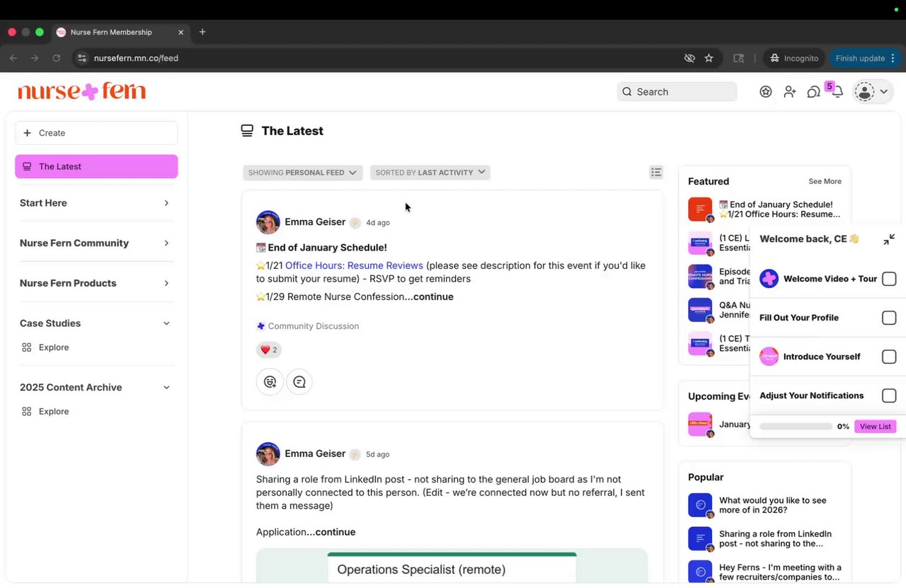Expand the Nurse Fern Community chevron
Viewport: 906px width, 588px height.
pos(166,243)
